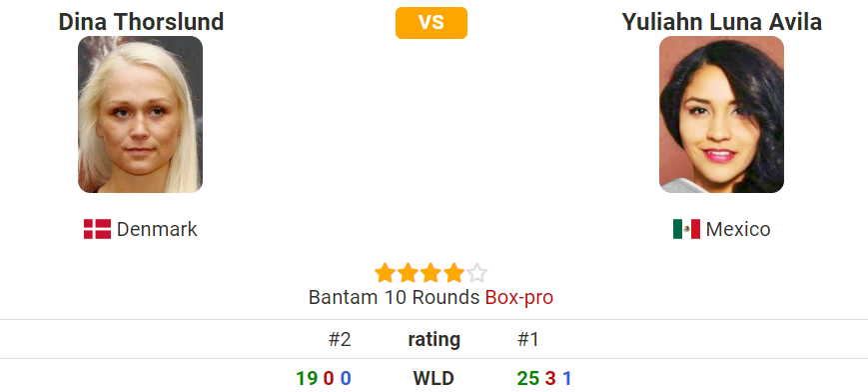
Task: Click the third orange rating star
Action: point(431,273)
